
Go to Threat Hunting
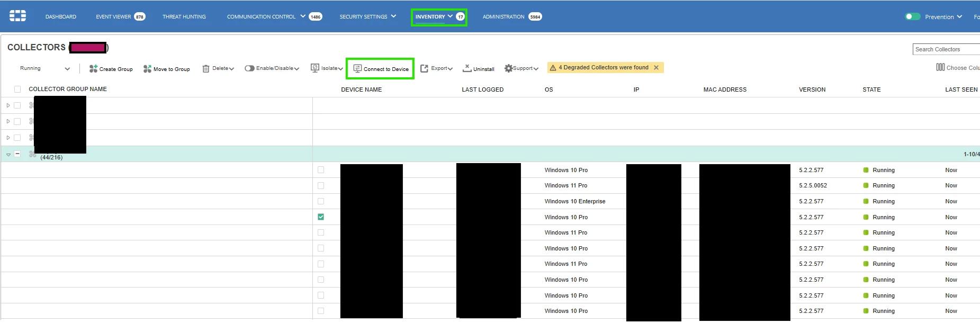[x=184, y=17]
